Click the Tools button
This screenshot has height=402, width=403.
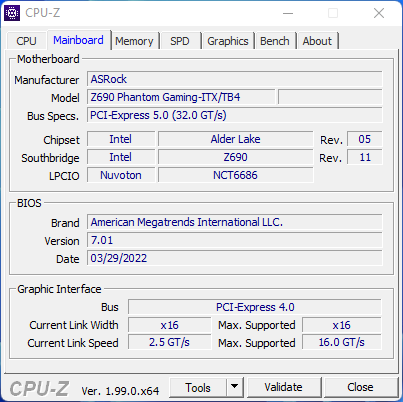(198, 388)
